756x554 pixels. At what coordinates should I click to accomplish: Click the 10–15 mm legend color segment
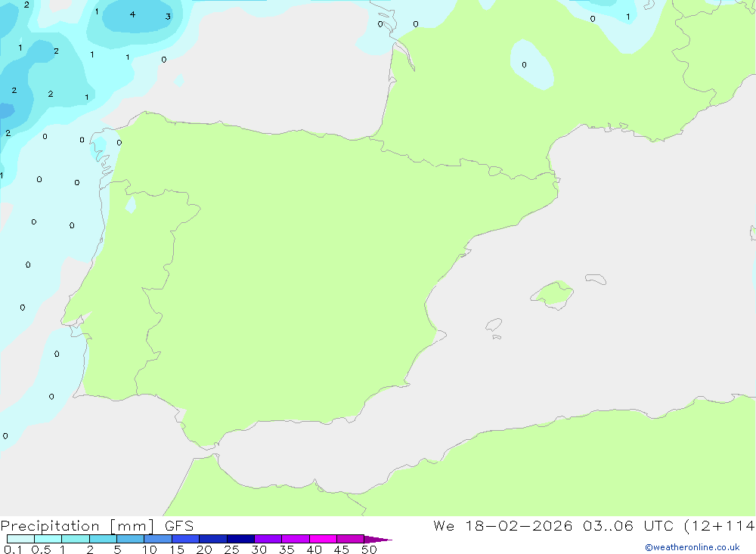158,539
